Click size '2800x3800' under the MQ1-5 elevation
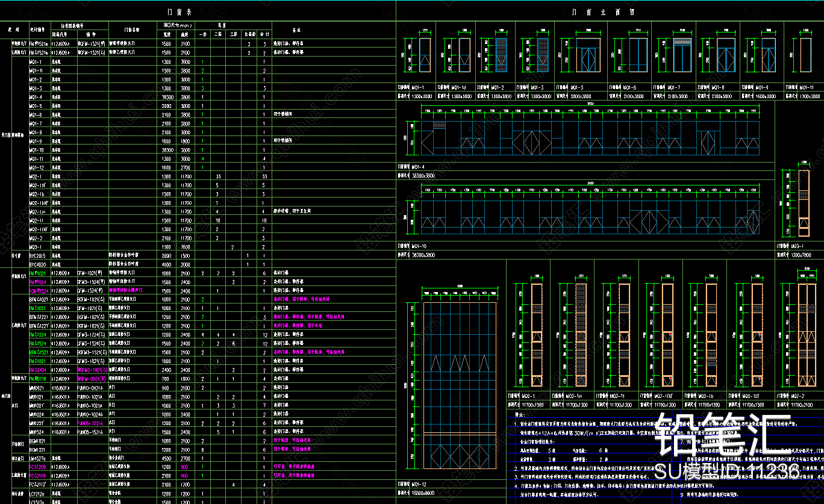 582,96
